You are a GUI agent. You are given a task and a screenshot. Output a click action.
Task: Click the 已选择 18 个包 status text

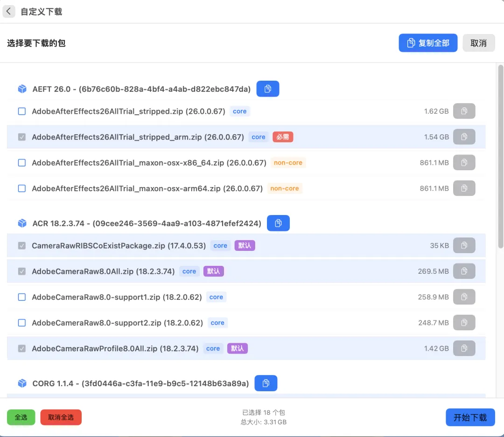tap(264, 412)
